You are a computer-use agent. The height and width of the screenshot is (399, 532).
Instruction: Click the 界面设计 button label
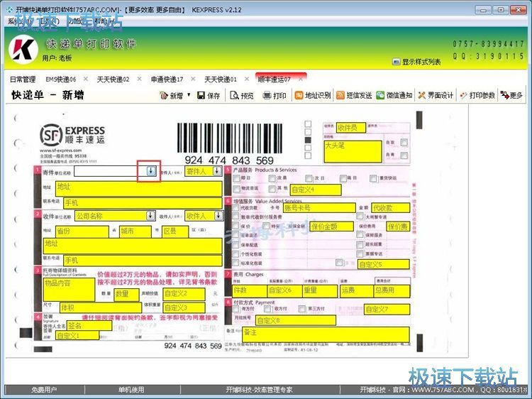[x=440, y=96]
